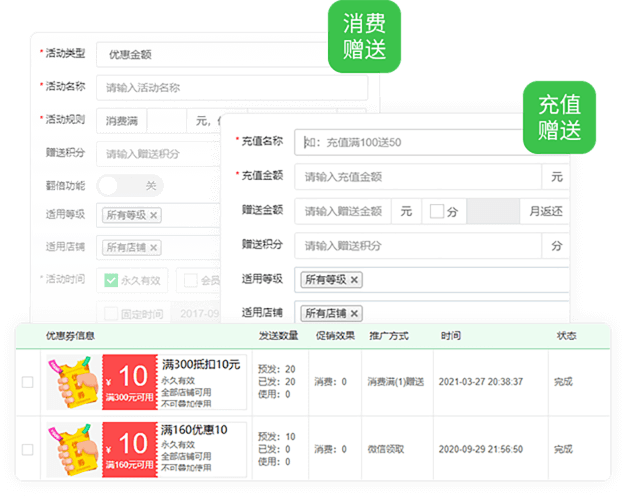626x496 pixels.
Task: Click the amount field after 消费满
Action: point(166,121)
